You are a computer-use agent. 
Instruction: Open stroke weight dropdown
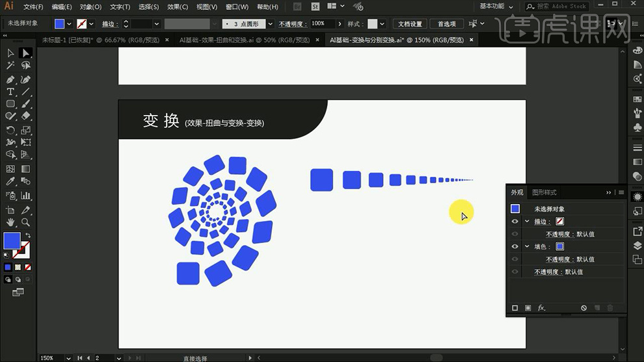click(x=157, y=24)
